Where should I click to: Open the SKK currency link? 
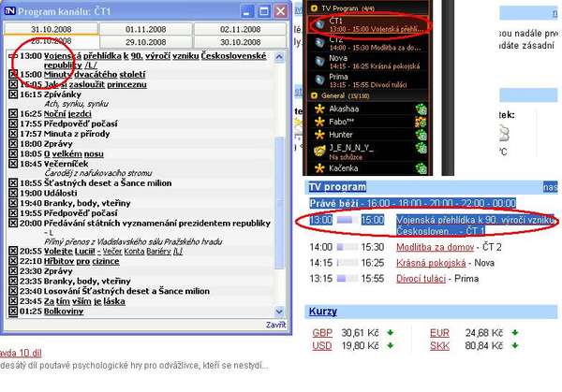pyautogui.click(x=439, y=346)
